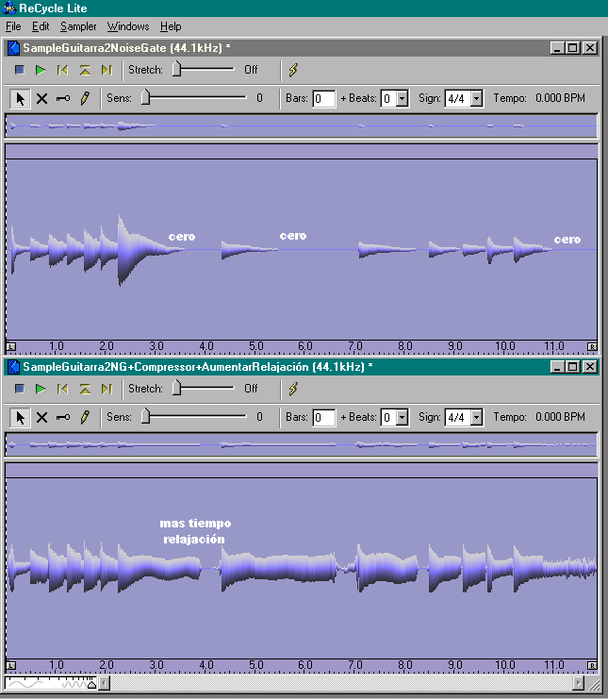Image resolution: width=608 pixels, height=700 pixels.
Task: Open the Sampler menu
Action: (78, 26)
